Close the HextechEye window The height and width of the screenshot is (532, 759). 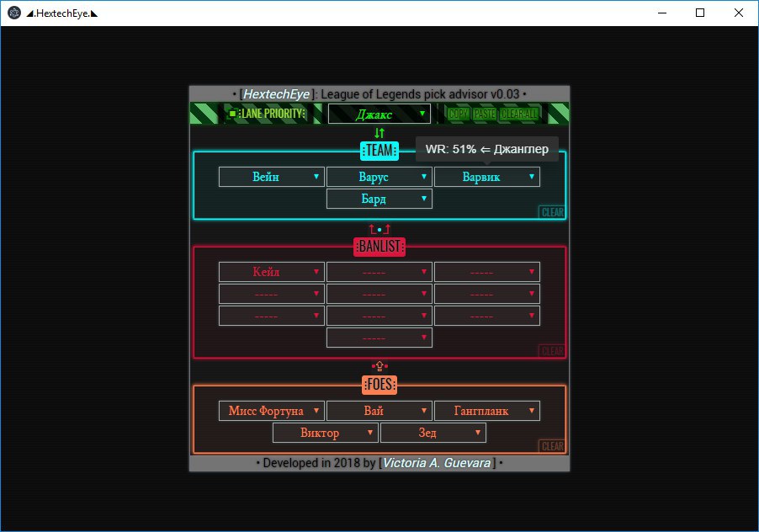click(739, 13)
